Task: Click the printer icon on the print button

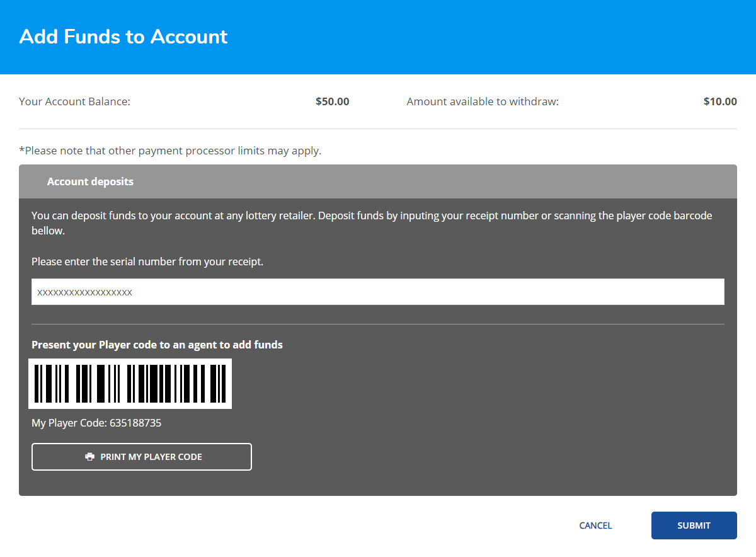Action: [90, 457]
